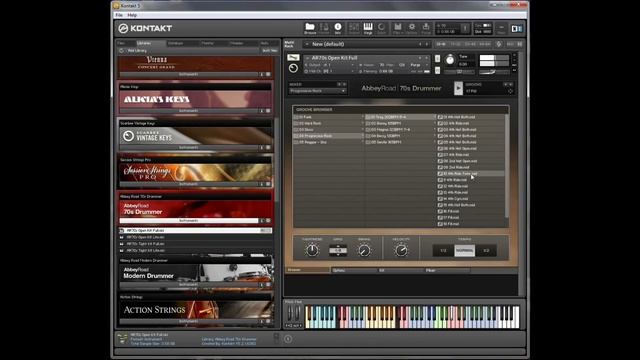The image size is (640, 360).
Task: Click the Velocity knob
Action: pos(401,250)
